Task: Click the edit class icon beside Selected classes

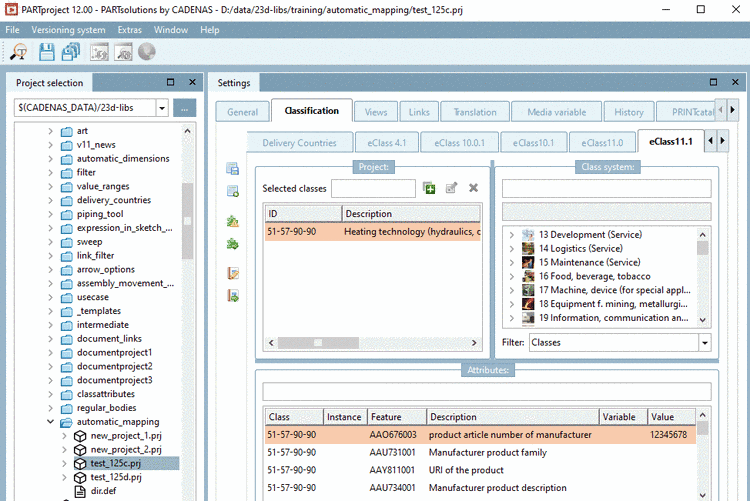Action: tap(451, 188)
